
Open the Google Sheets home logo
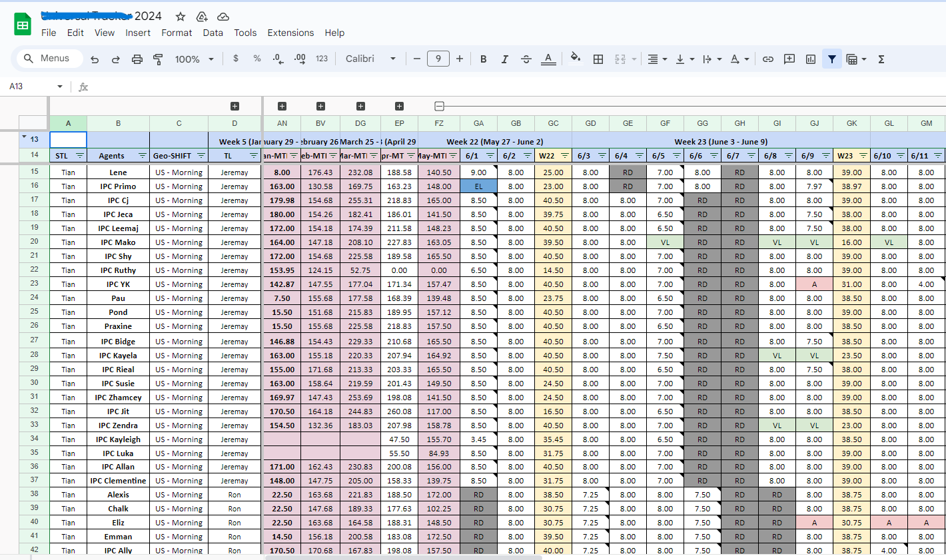click(23, 25)
